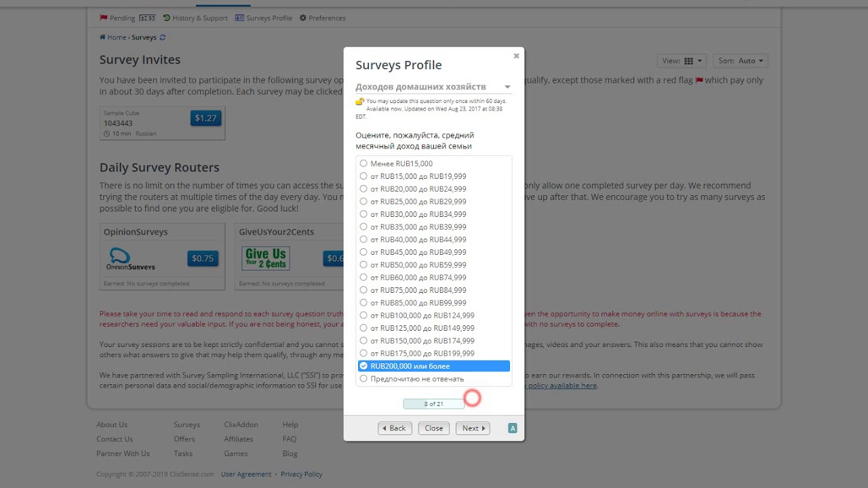This screenshot has height=488, width=868.
Task: Select от RUB50,000 до RUB59,999
Action: (434, 265)
